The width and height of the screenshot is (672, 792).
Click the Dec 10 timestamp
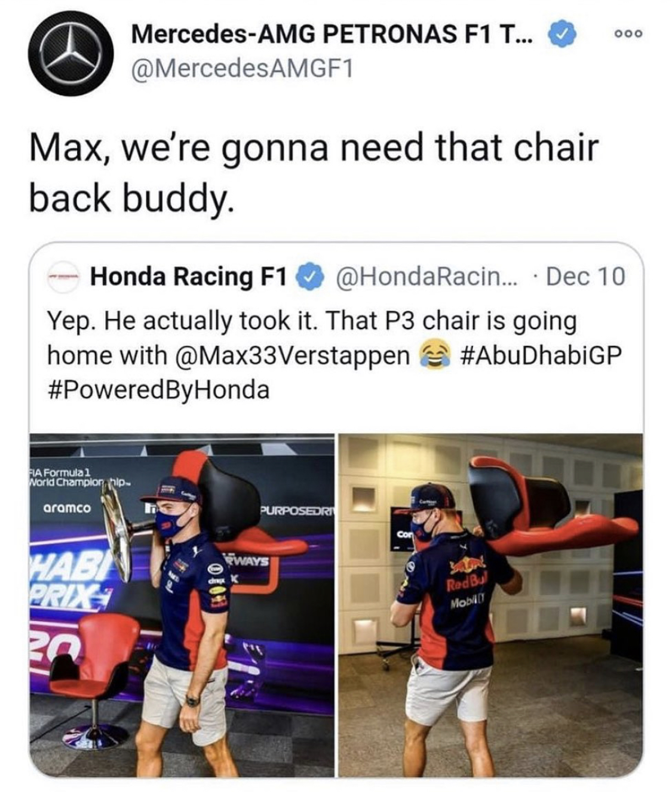[x=585, y=277]
